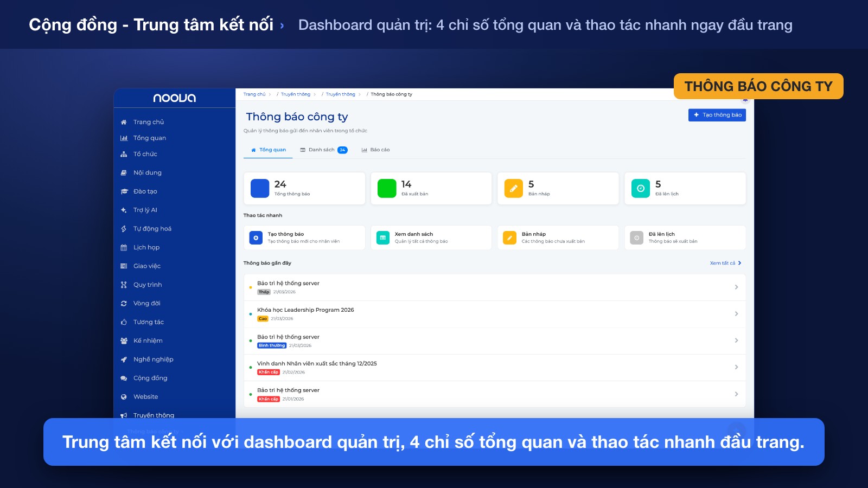868x488 pixels.
Task: Click Vinh danh Nhân viên xuất sắc tháng 12/2025
Action: tap(317, 364)
